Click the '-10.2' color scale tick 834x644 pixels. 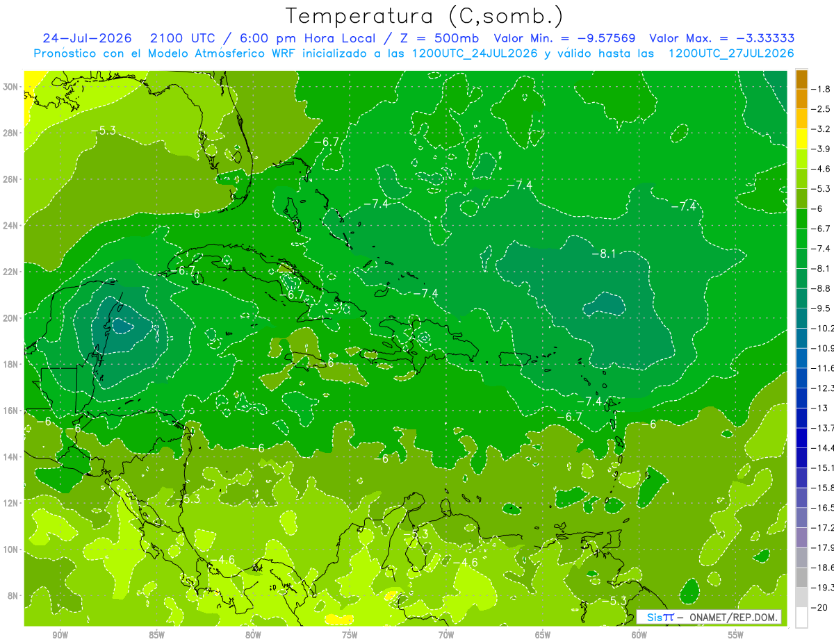(x=824, y=328)
